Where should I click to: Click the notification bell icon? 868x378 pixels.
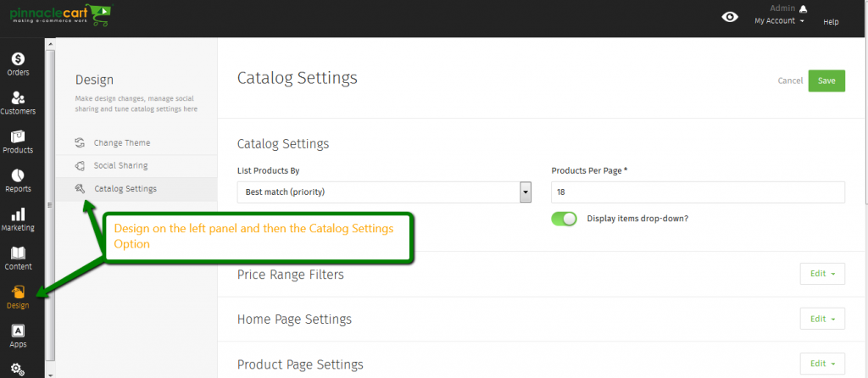(x=804, y=8)
